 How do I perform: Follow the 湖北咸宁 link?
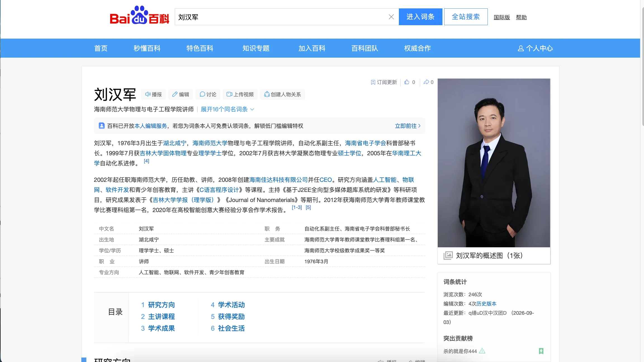pos(175,143)
